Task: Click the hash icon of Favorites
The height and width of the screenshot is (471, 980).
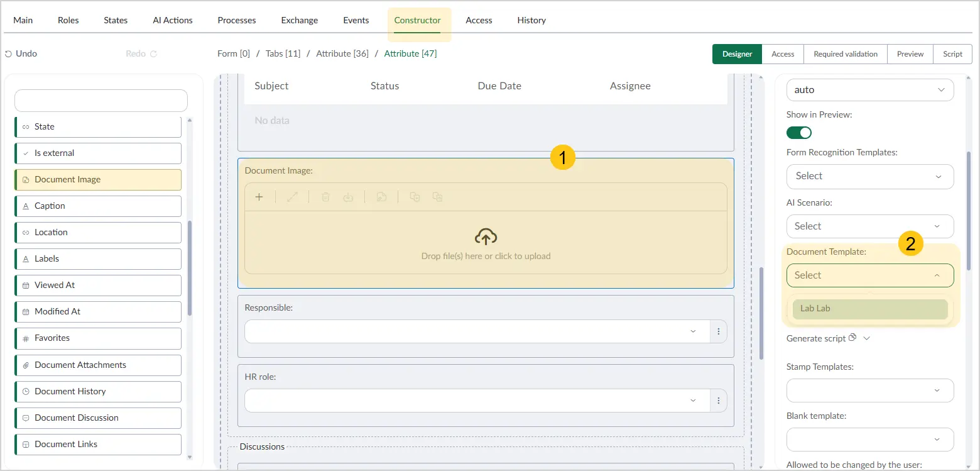Action: pyautogui.click(x=26, y=338)
